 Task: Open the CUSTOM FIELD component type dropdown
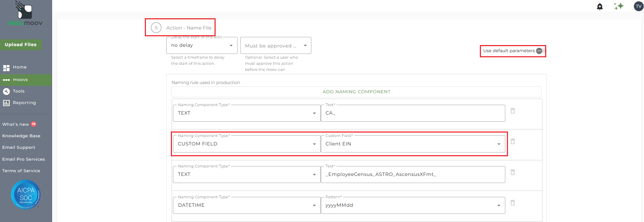tap(247, 144)
